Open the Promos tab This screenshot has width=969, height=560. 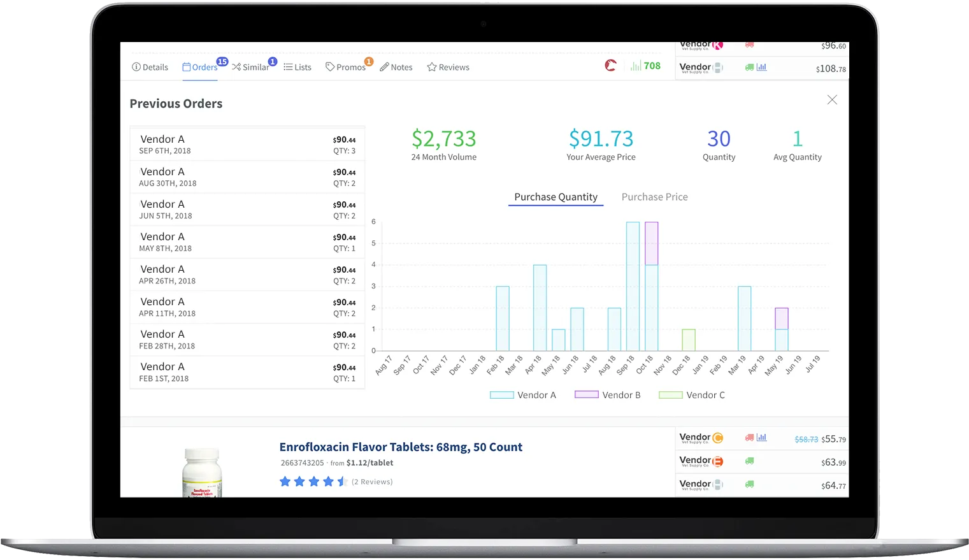pos(345,68)
